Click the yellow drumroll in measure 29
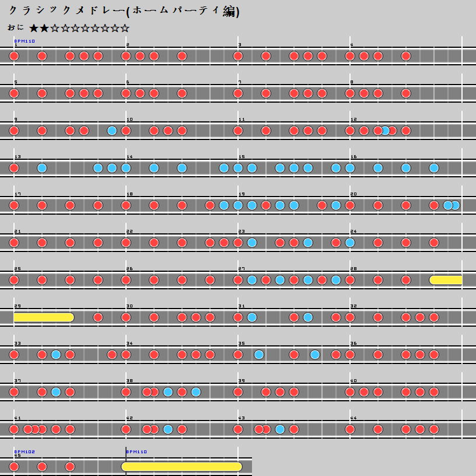 point(43,317)
